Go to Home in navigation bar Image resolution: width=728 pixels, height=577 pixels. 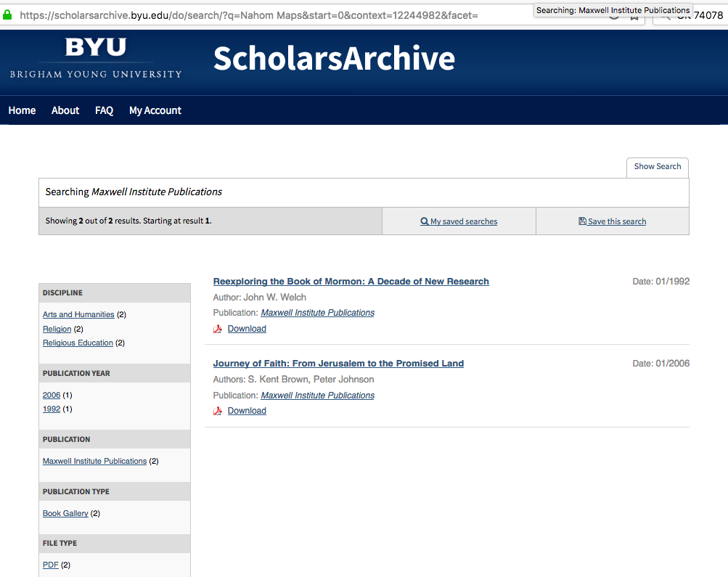[22, 110]
